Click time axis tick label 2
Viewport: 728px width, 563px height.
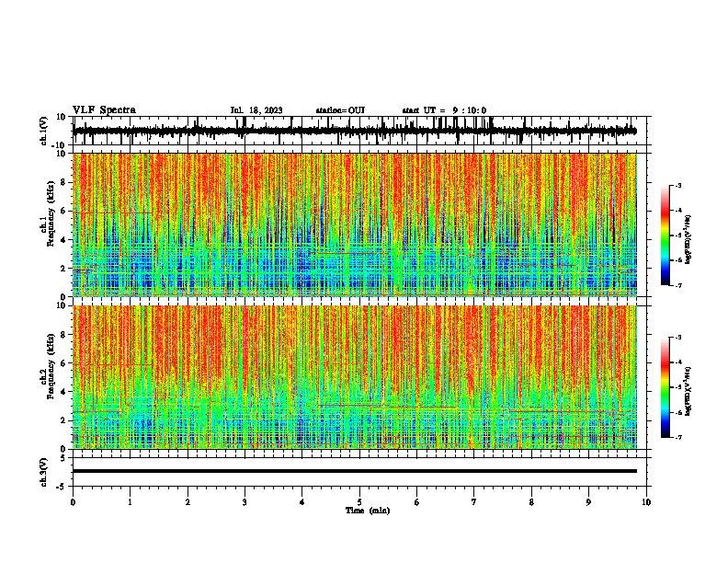coord(188,502)
